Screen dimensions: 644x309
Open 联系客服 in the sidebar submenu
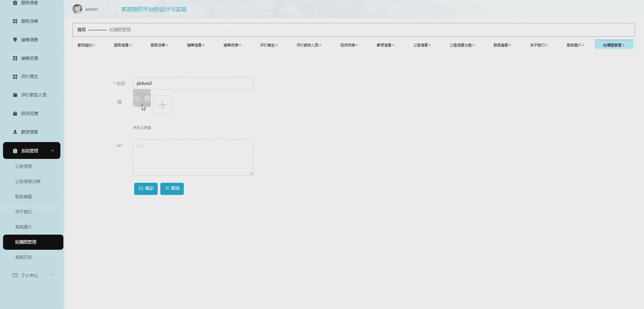[23, 196]
